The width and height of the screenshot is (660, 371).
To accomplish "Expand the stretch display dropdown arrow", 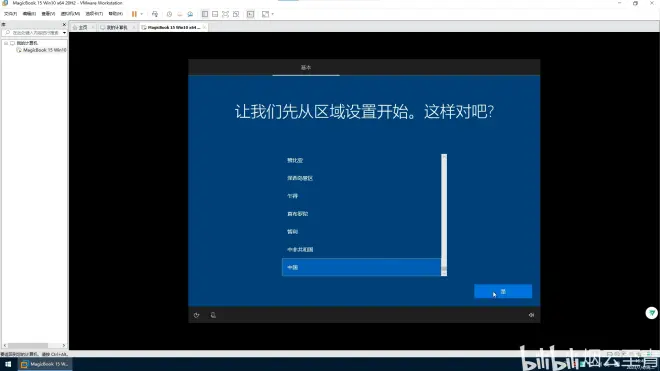I will coord(273,14).
